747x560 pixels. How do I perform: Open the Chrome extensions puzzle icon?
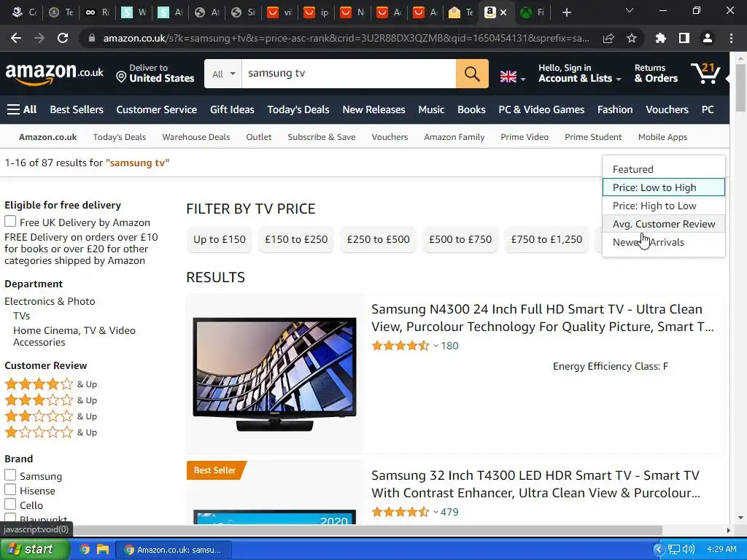pyautogui.click(x=660, y=38)
